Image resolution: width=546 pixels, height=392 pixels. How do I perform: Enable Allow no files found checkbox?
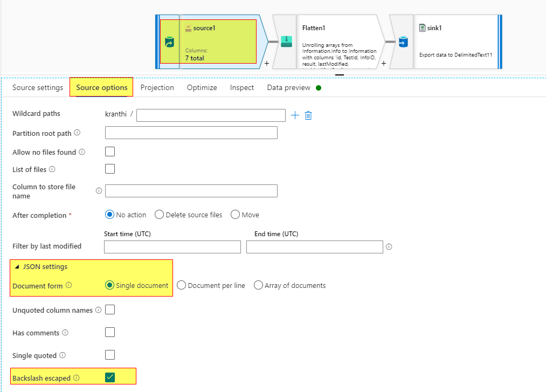pyautogui.click(x=110, y=152)
